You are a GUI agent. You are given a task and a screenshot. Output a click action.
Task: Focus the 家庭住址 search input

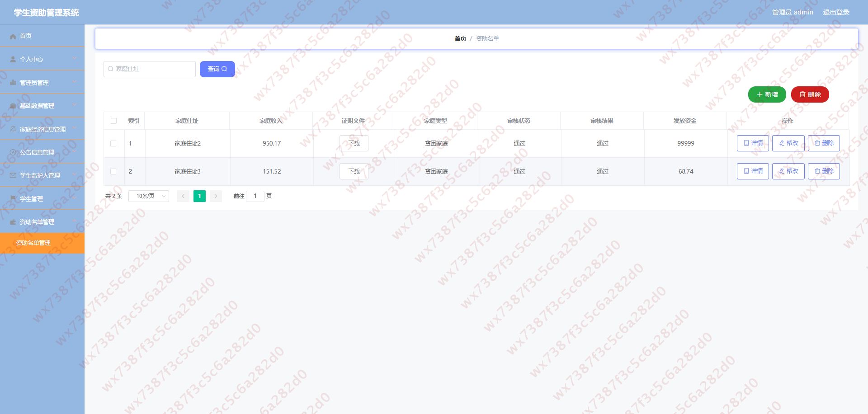pyautogui.click(x=150, y=69)
